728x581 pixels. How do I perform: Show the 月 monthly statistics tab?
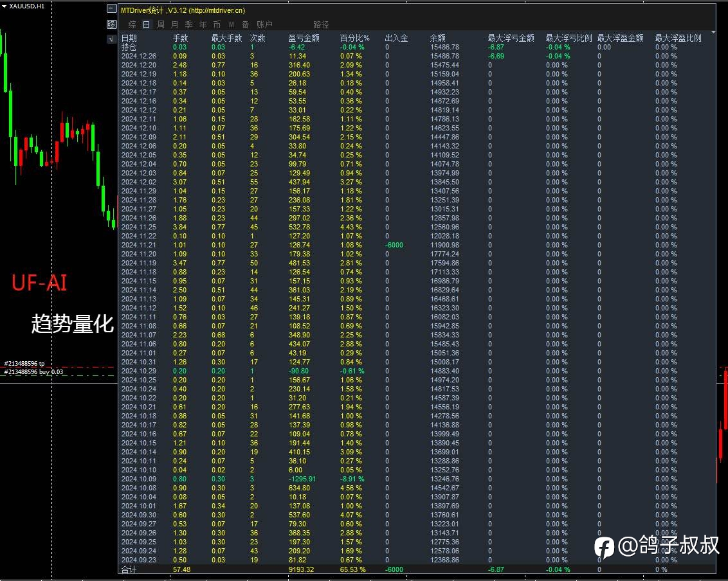point(174,24)
